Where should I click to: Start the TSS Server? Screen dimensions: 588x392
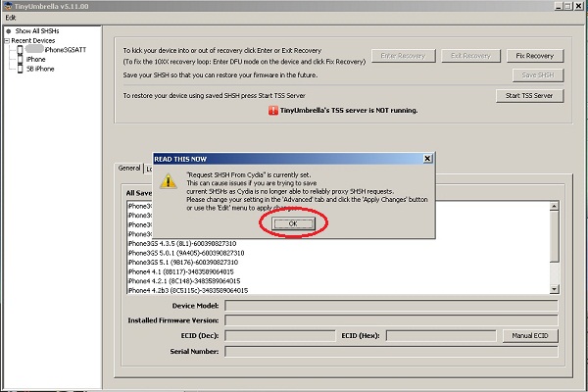pos(529,96)
